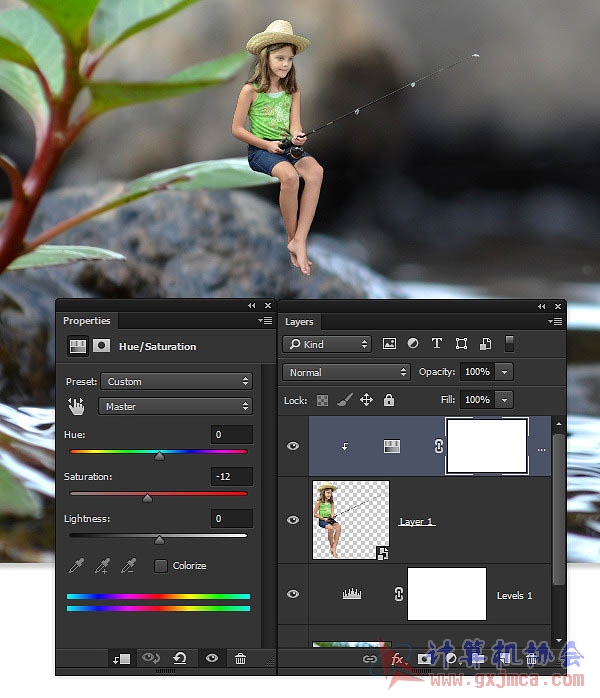The width and height of the screenshot is (600, 698).
Task: Open the Opacity slider arrow
Action: (504, 372)
